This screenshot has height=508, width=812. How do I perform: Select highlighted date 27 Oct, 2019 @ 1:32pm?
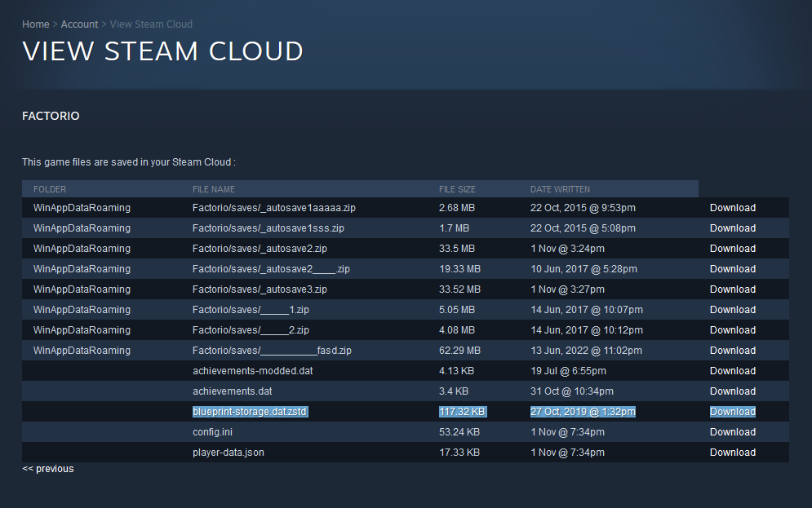pos(583,412)
